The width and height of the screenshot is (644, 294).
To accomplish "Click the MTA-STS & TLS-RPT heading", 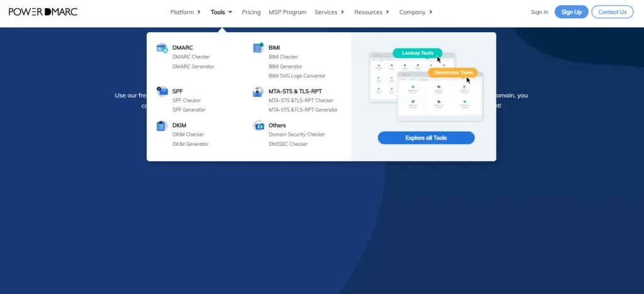I will [x=296, y=91].
